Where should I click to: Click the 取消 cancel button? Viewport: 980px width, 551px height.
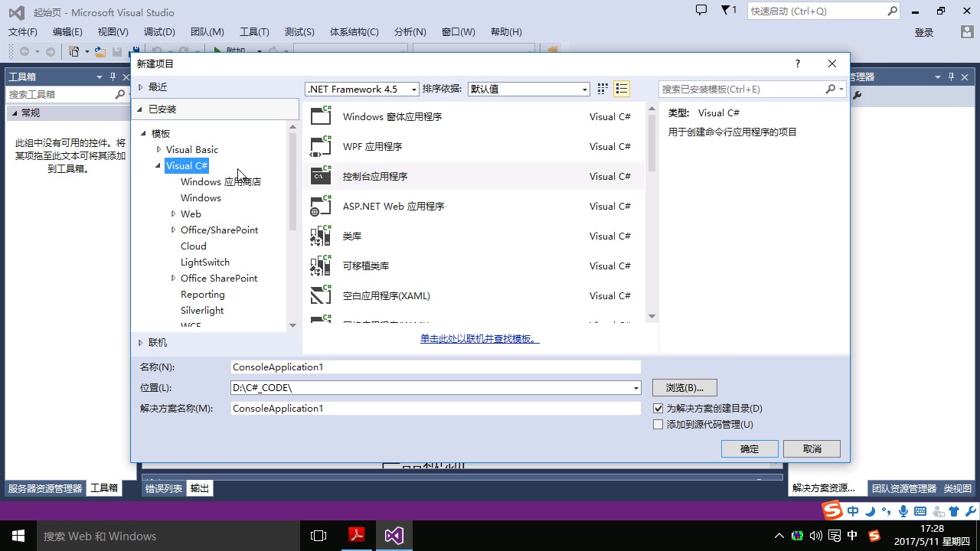tap(812, 449)
